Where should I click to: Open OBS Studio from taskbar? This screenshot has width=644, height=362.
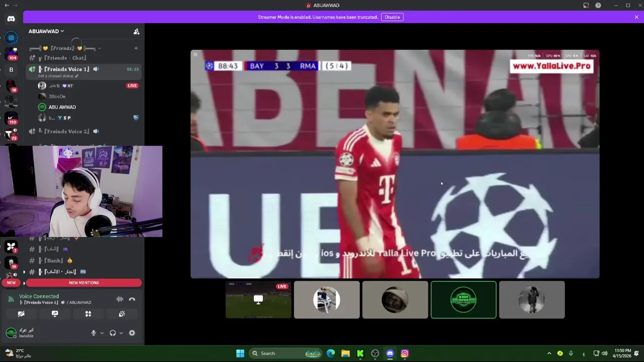pos(375,353)
